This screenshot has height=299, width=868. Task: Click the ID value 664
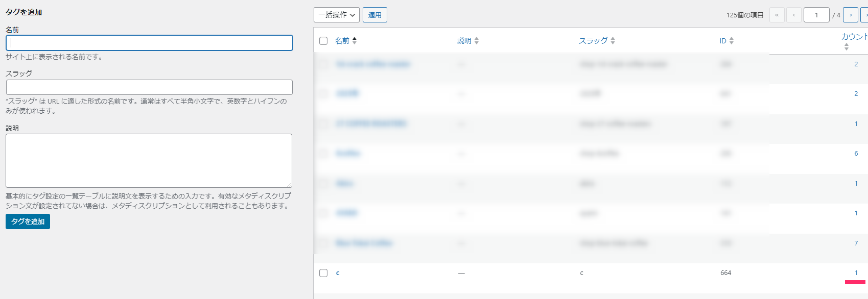click(x=726, y=273)
